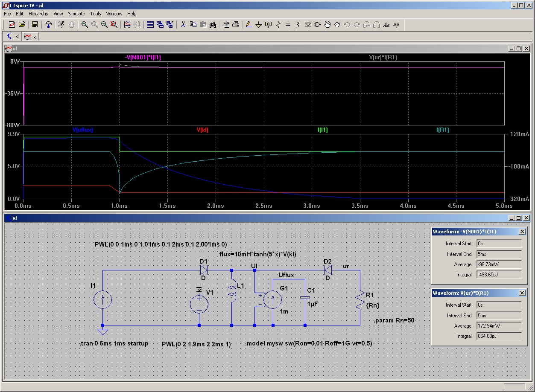Open the Hierarchy menu
This screenshot has width=535, height=392.
coord(38,14)
